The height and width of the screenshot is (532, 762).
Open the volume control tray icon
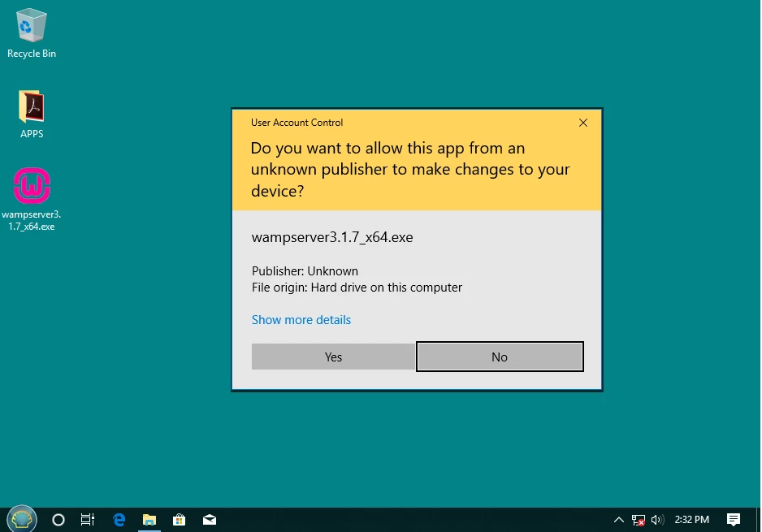click(657, 520)
